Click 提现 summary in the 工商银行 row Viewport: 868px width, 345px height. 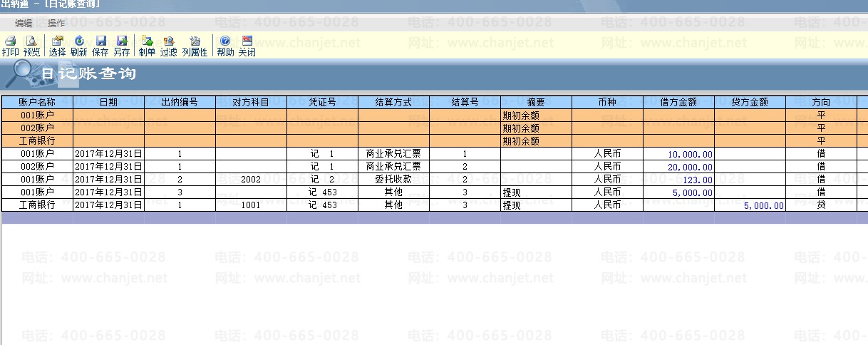coord(536,205)
